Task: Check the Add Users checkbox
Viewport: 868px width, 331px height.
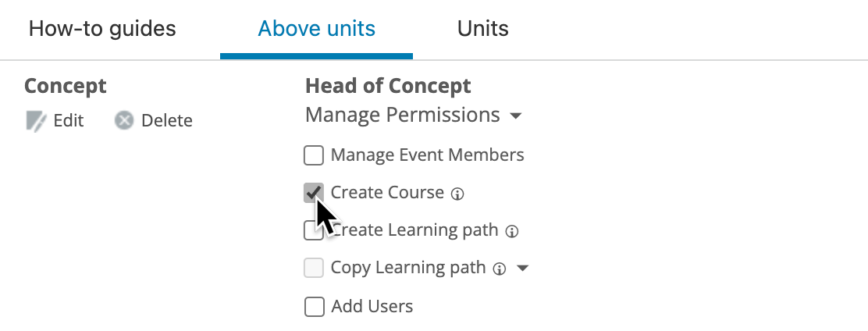Action: pos(314,307)
